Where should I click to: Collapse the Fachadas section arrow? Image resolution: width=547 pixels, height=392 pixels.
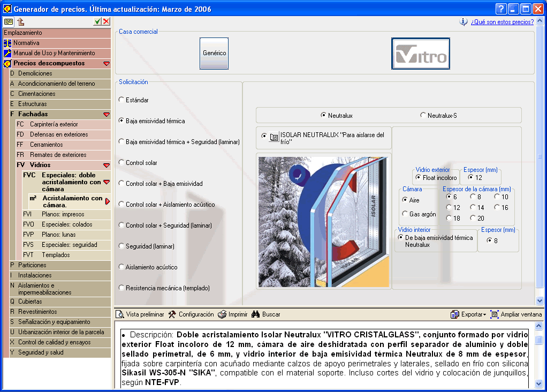pos(107,114)
